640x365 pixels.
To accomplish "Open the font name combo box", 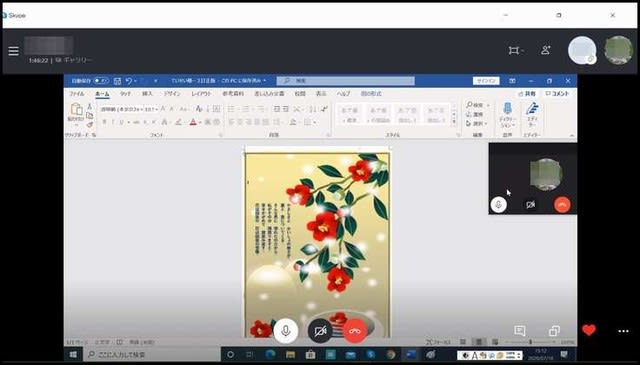I will tap(122, 109).
